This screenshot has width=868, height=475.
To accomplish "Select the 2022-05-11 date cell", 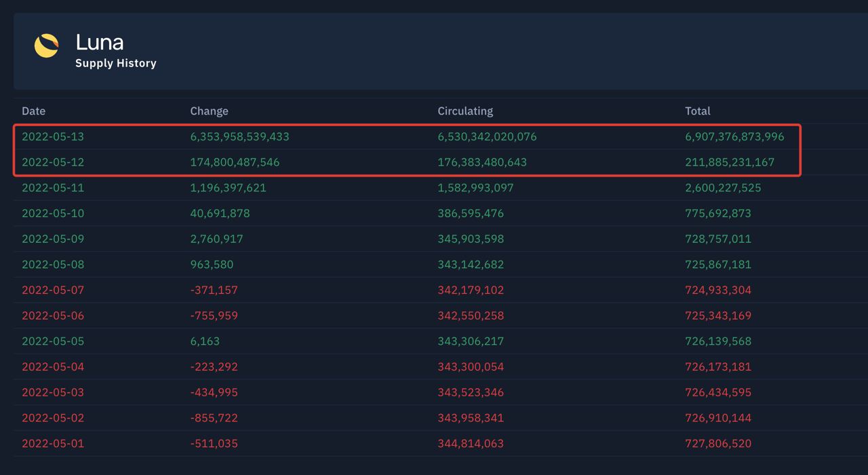I will tap(53, 187).
